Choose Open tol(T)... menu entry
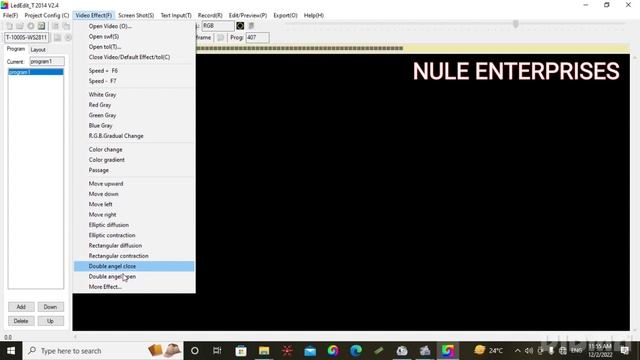 click(x=134, y=47)
